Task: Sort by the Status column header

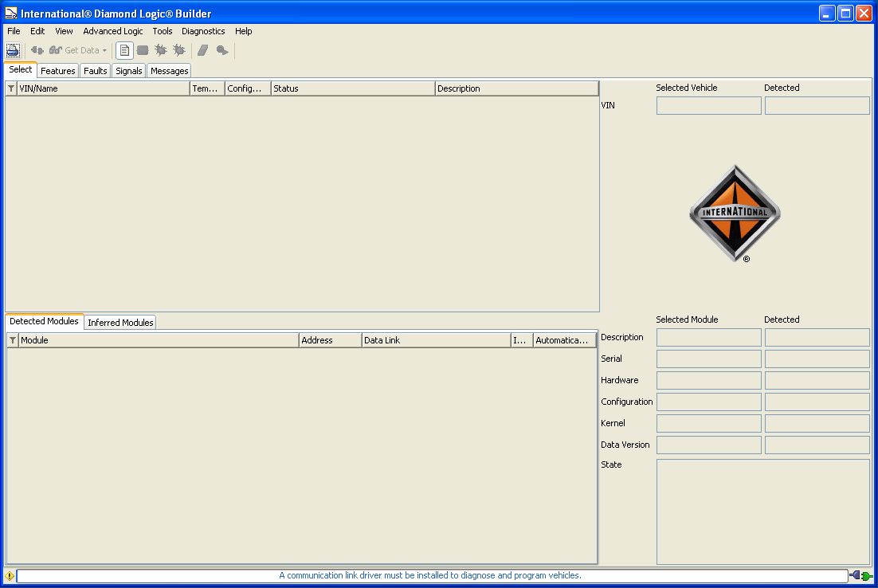Action: [x=353, y=88]
